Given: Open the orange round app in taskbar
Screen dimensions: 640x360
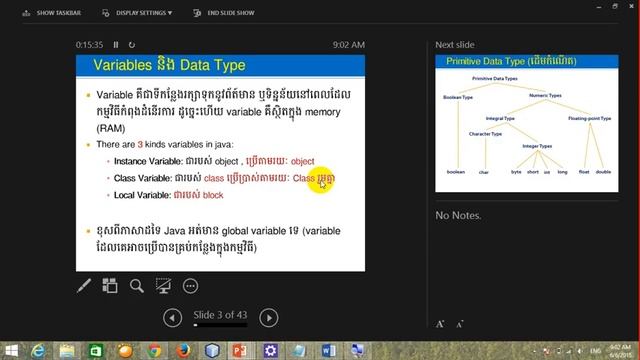Looking at the screenshot, I should [125, 351].
